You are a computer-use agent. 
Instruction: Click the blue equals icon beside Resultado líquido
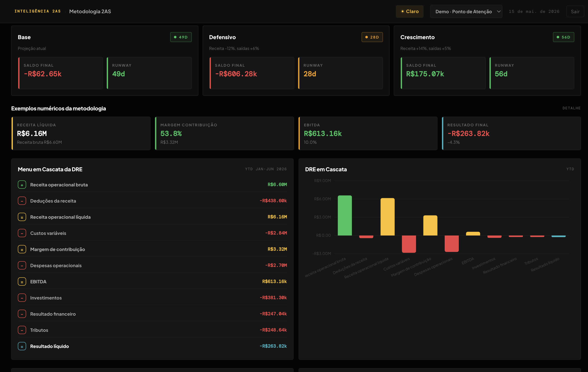[22, 346]
